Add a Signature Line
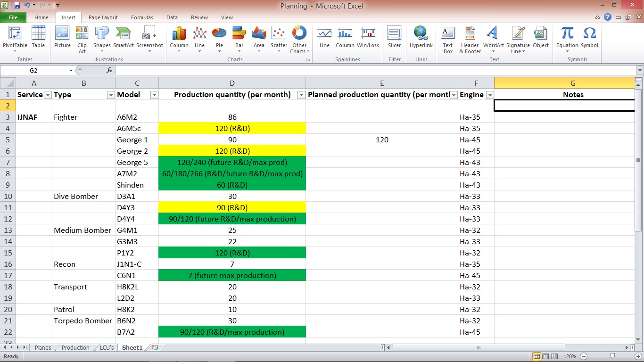This screenshot has height=362, width=644. 518,40
